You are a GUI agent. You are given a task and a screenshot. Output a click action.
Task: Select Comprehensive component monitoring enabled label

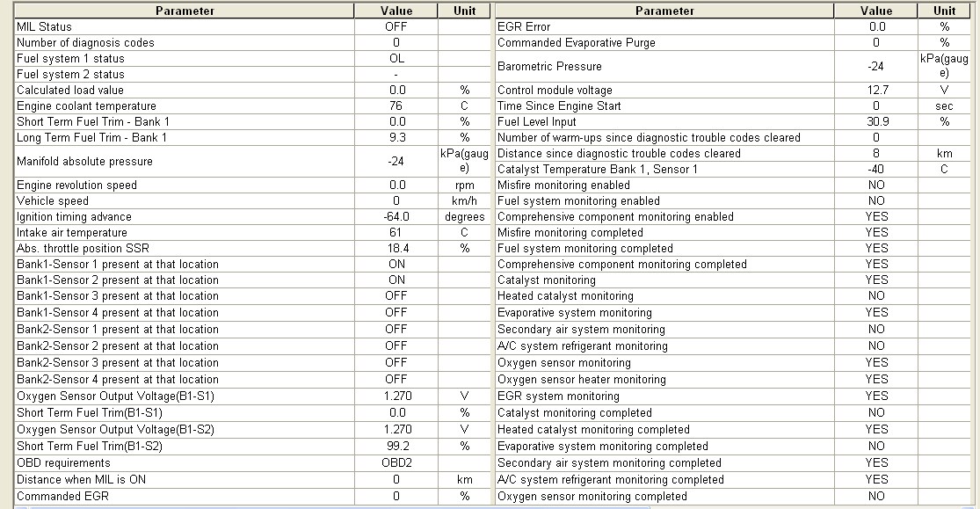click(x=615, y=217)
